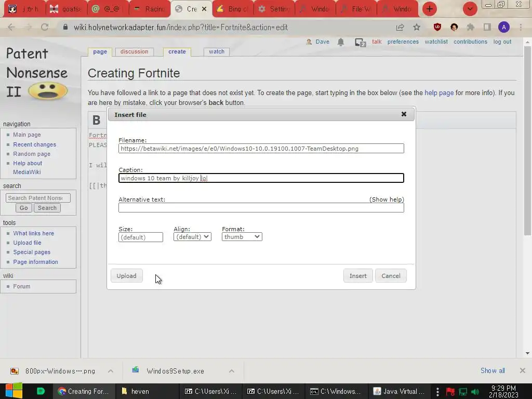This screenshot has width=532, height=399.
Task: Open Page information link
Action: point(36,262)
